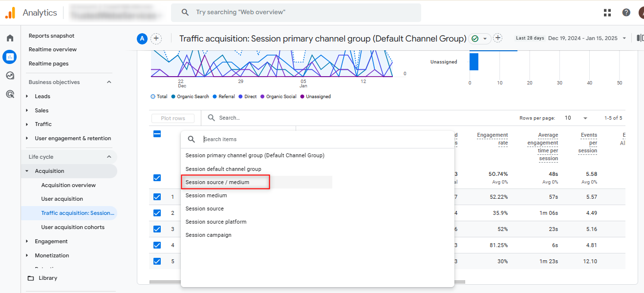Collapse the Life cycle section

click(109, 157)
